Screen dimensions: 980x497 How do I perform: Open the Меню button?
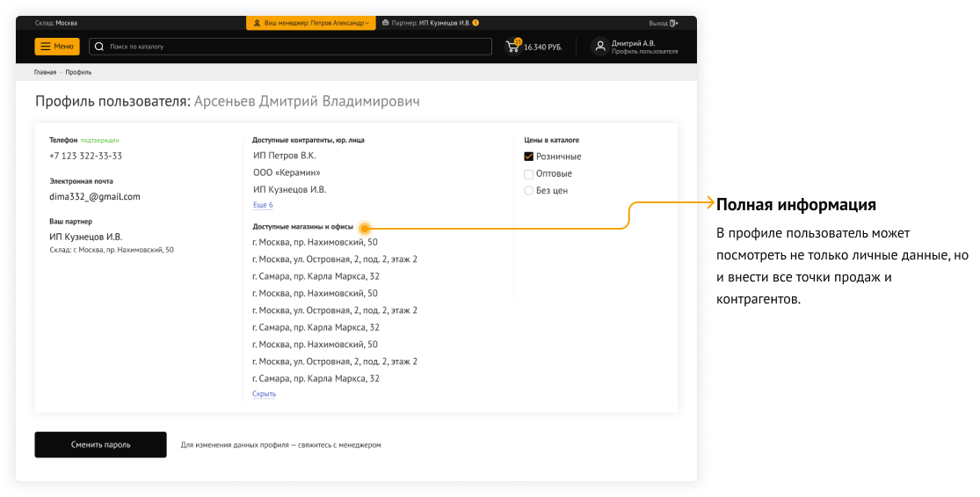point(57,47)
